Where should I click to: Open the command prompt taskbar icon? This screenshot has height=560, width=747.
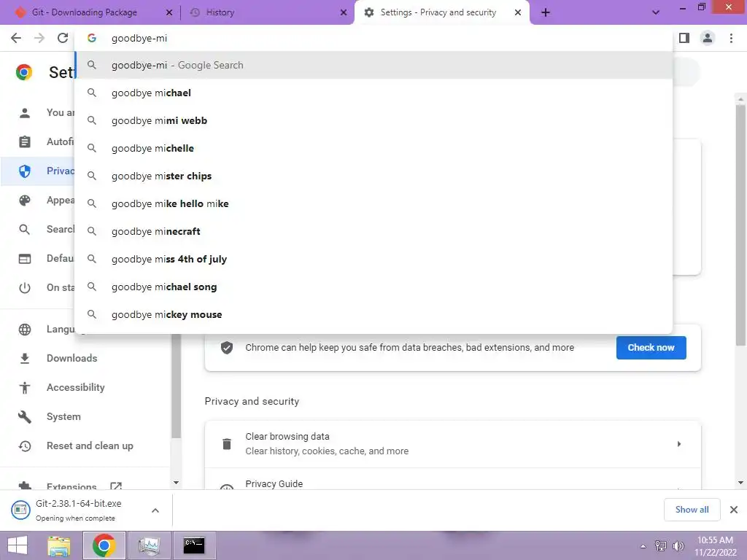tap(194, 545)
